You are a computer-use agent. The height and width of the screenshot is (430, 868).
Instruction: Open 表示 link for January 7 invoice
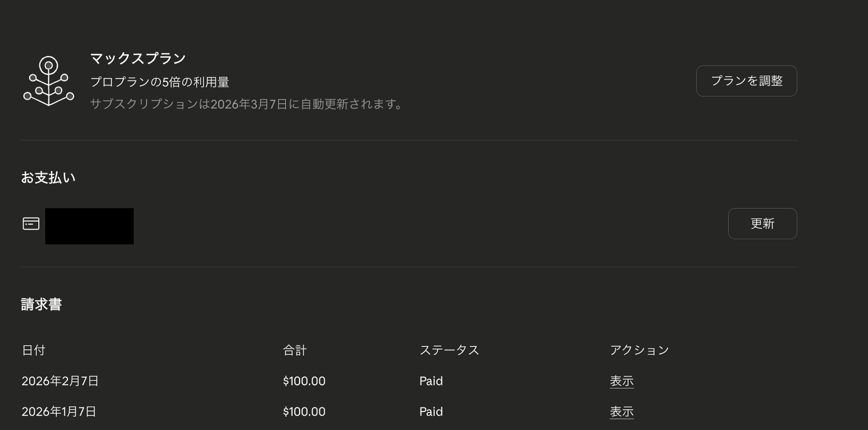(x=621, y=412)
